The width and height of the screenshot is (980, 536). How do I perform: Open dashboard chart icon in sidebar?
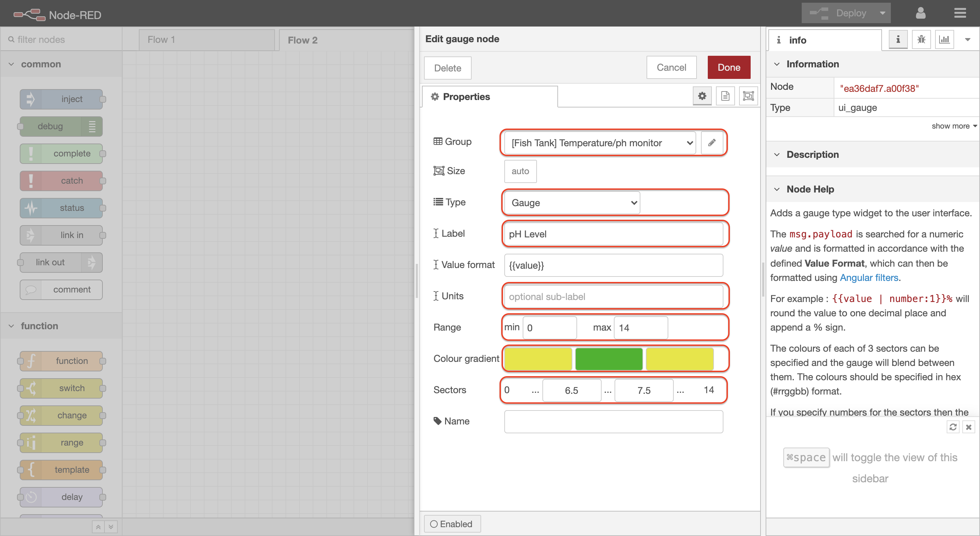coord(944,39)
